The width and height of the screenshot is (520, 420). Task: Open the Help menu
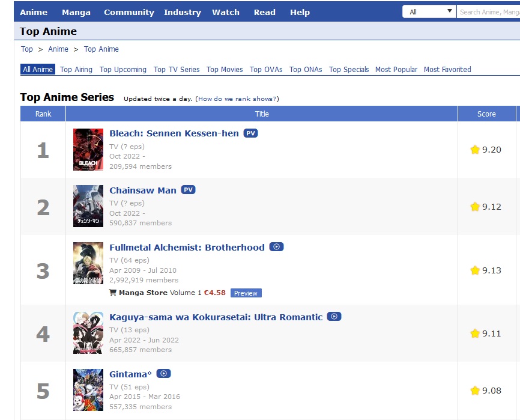click(300, 12)
